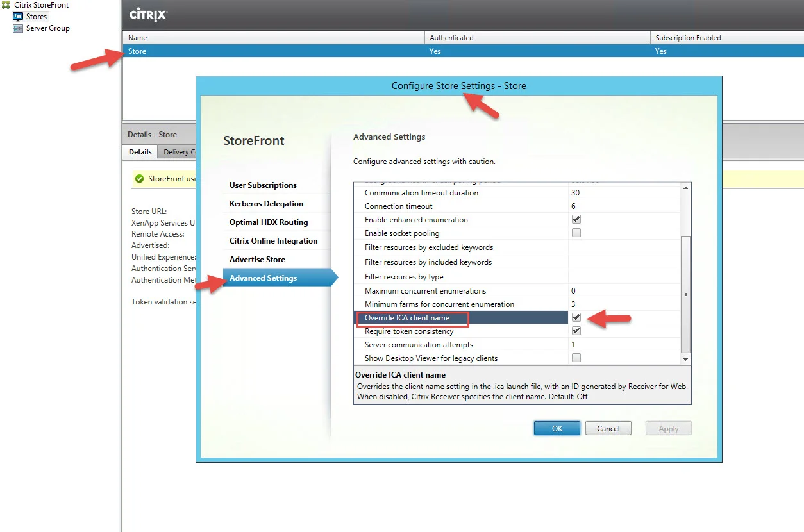Click the Citrix StoreFront tree root icon
Image resolution: width=804 pixels, height=532 pixels.
[x=6, y=5]
